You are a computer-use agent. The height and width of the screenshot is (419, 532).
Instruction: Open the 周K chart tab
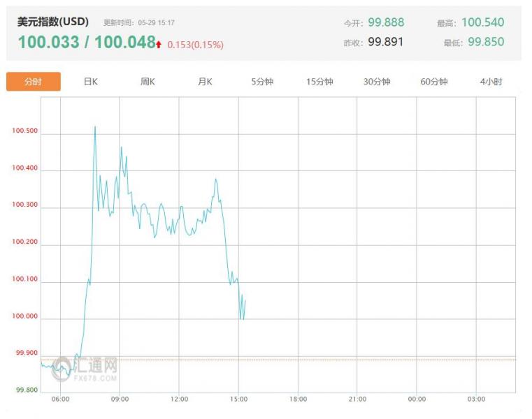tap(148, 82)
